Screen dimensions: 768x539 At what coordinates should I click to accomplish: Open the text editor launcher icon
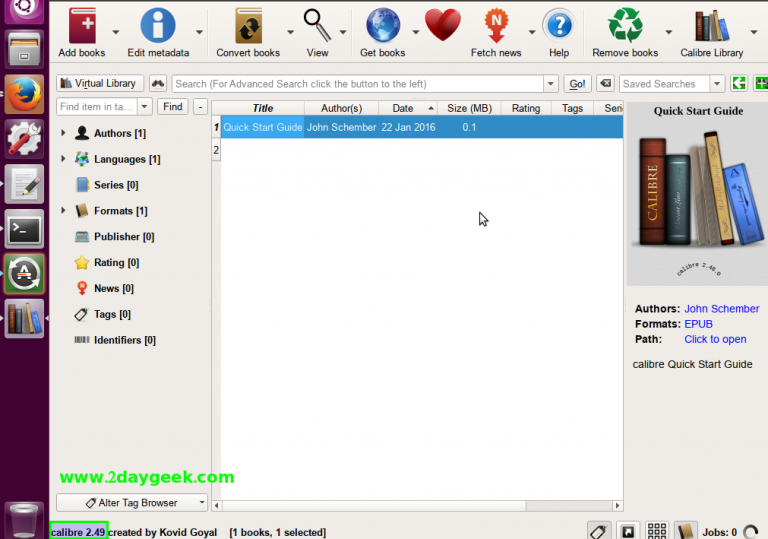24,184
